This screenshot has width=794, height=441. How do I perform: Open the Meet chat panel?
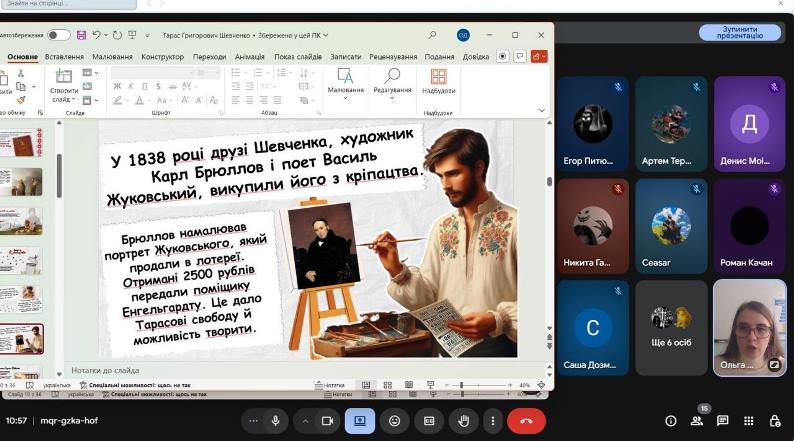[x=723, y=421]
